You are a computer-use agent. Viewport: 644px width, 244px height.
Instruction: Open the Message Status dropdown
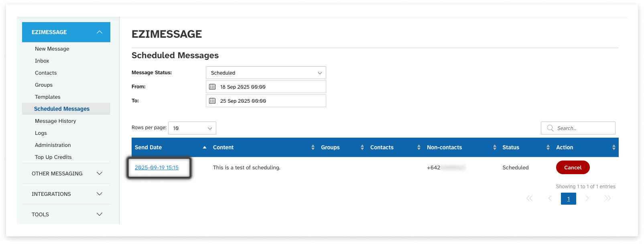click(266, 73)
